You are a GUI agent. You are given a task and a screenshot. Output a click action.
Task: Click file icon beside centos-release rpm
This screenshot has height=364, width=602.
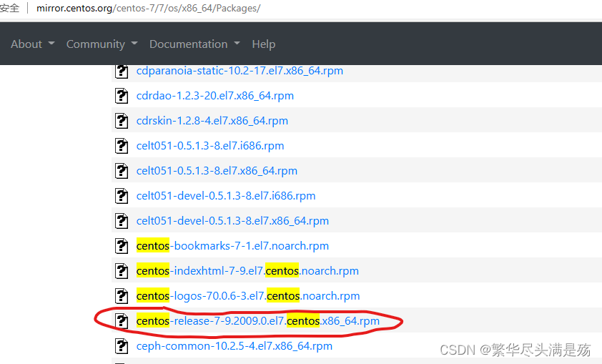point(122,321)
